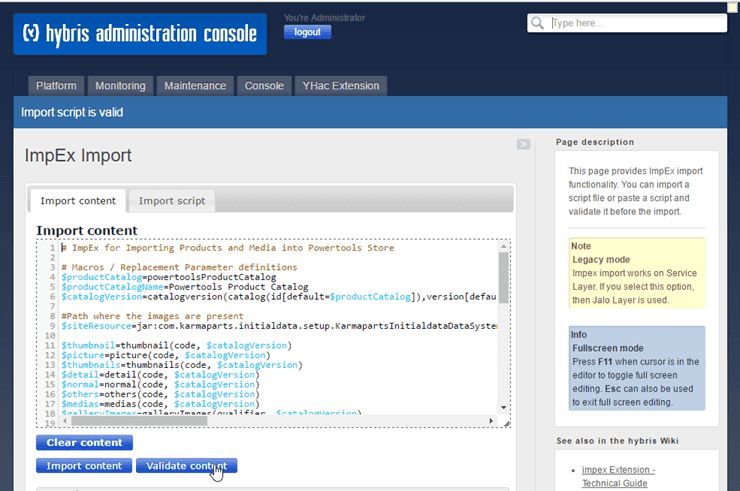Click the vertical scrollbar thumb in editor
Image resolution: width=740 pixels, height=491 pixels.
(x=504, y=278)
